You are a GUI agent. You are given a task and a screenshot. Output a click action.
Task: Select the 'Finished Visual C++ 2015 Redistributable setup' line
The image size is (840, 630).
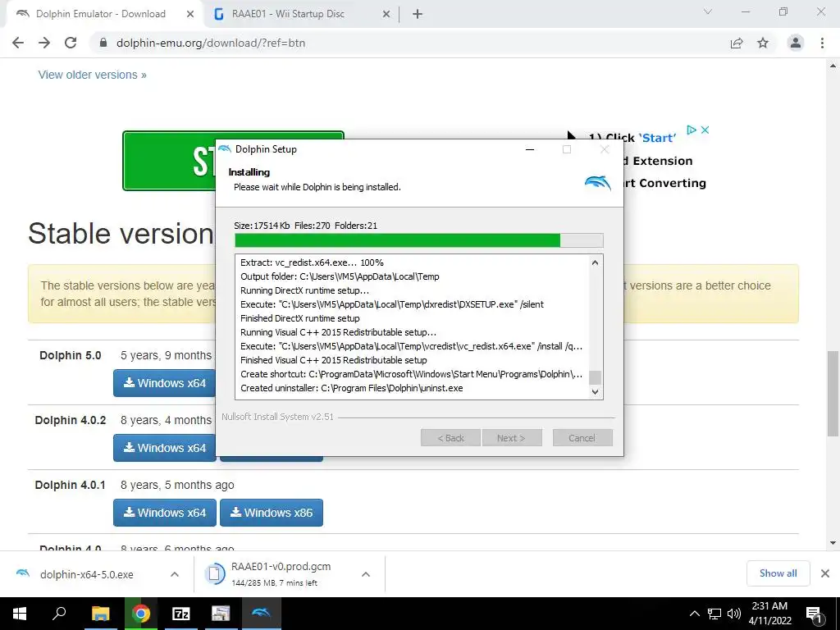click(x=334, y=360)
